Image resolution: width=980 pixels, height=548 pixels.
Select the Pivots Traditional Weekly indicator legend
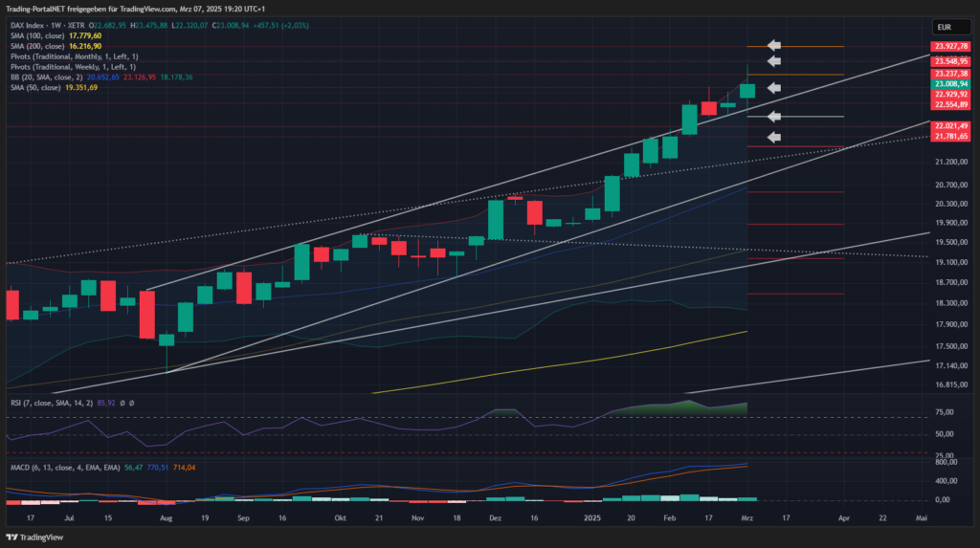[x=73, y=67]
